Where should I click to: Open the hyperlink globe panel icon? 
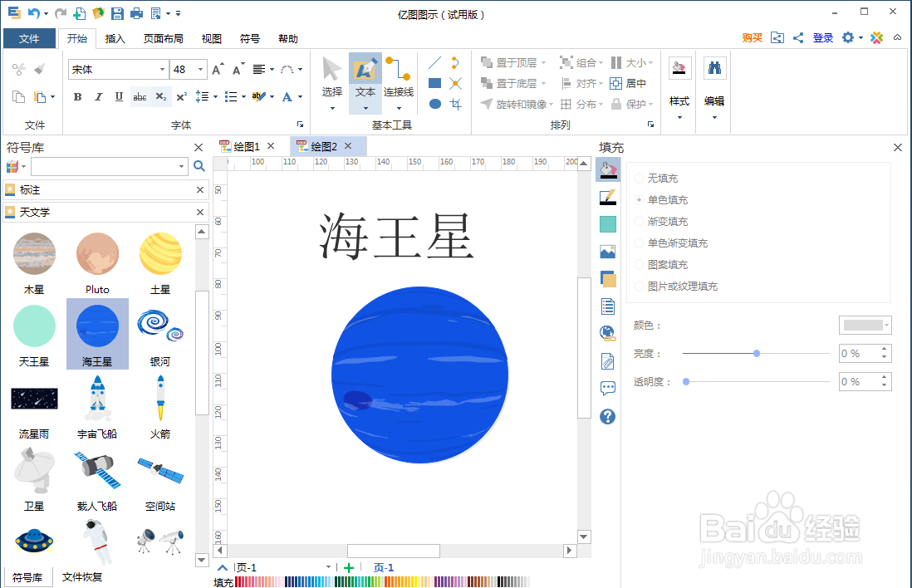tap(608, 333)
